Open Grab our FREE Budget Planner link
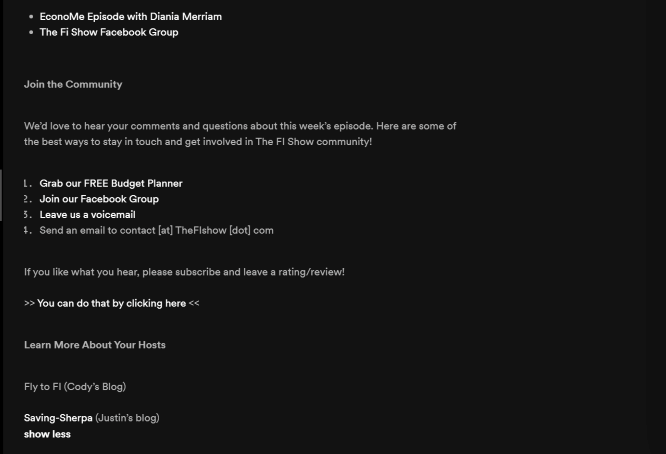This screenshot has width=666, height=454. point(111,183)
